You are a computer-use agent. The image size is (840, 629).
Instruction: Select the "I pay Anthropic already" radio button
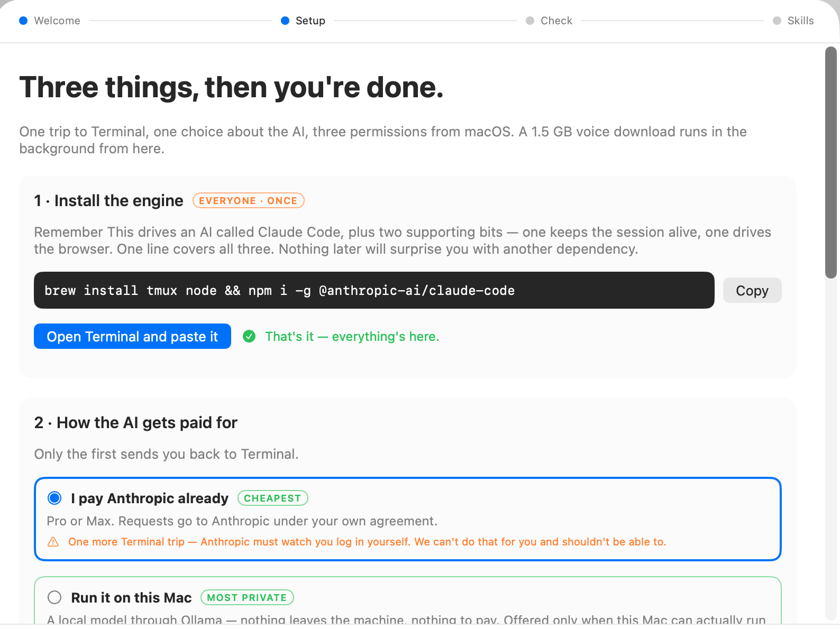click(x=54, y=498)
